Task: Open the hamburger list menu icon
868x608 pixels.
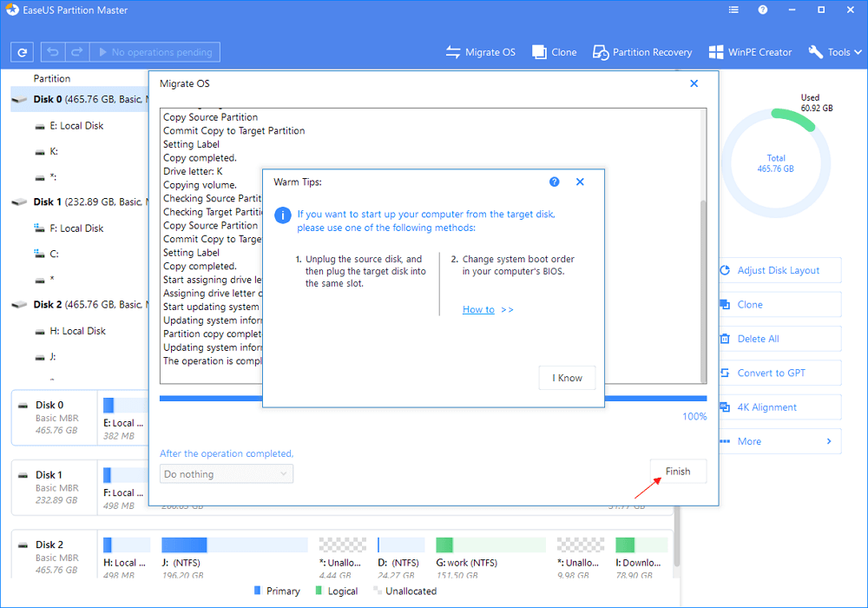Action: tap(733, 10)
